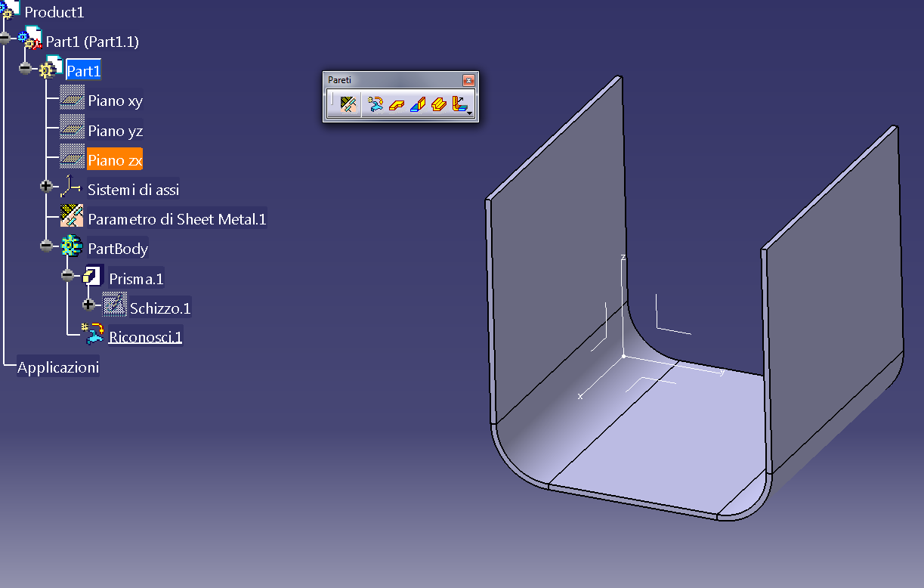The image size is (924, 588).
Task: Select the Product1 root node
Action: click(55, 11)
